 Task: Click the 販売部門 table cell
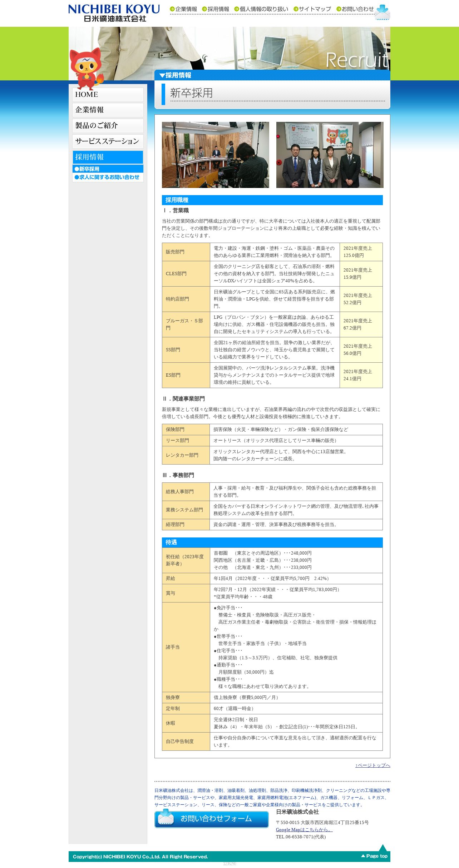[x=186, y=252]
